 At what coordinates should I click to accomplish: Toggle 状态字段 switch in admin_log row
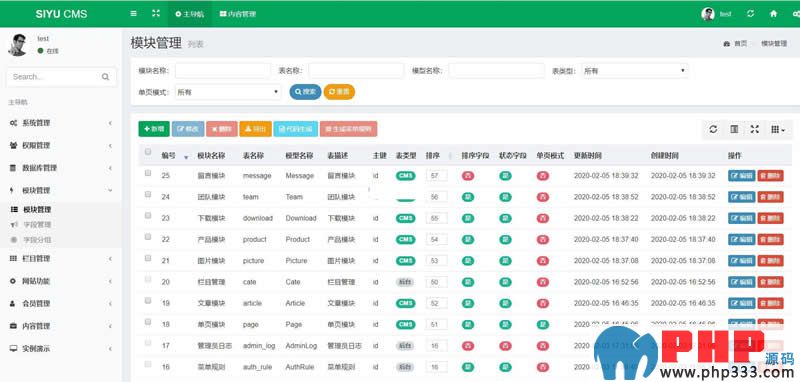point(505,346)
